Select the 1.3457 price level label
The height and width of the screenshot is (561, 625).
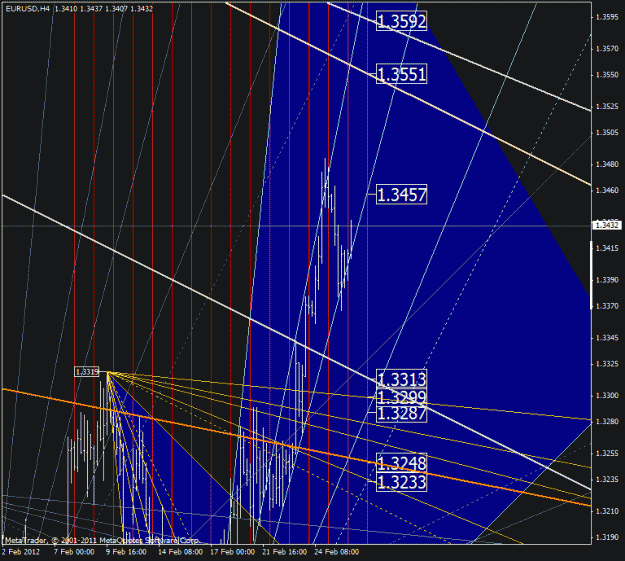pos(401,195)
